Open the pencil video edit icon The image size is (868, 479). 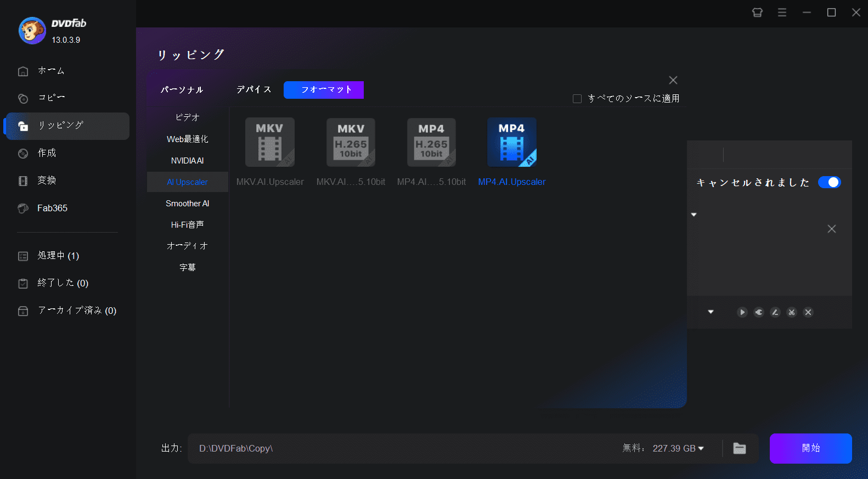click(775, 312)
